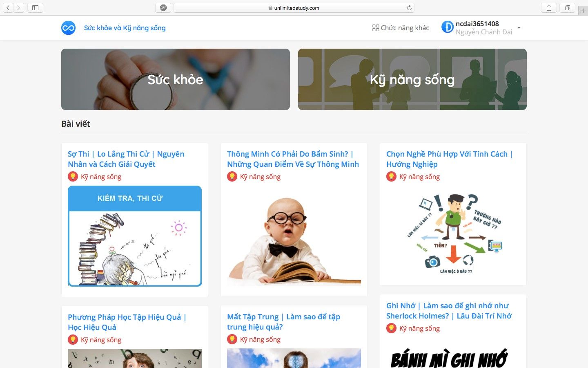Click the user avatar icon beside ncdai3651408
Image resolution: width=588 pixels, height=368 pixels.
pyautogui.click(x=448, y=27)
